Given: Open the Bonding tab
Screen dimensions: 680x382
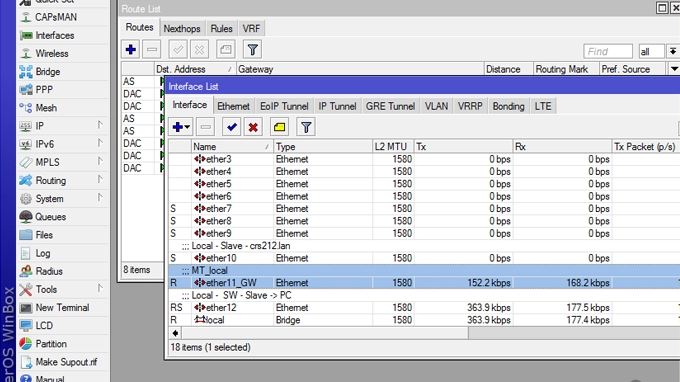Looking at the screenshot, I should point(508,106).
